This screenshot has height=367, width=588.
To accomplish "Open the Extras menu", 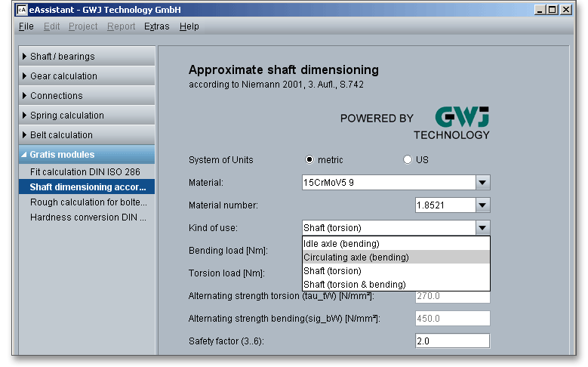I will pos(156,26).
